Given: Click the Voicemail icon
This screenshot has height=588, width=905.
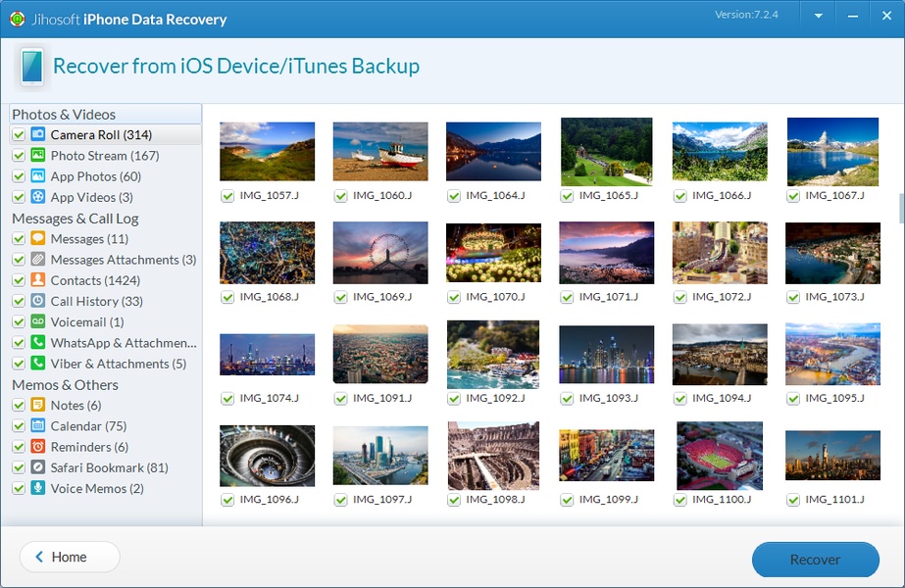Looking at the screenshot, I should 38,321.
